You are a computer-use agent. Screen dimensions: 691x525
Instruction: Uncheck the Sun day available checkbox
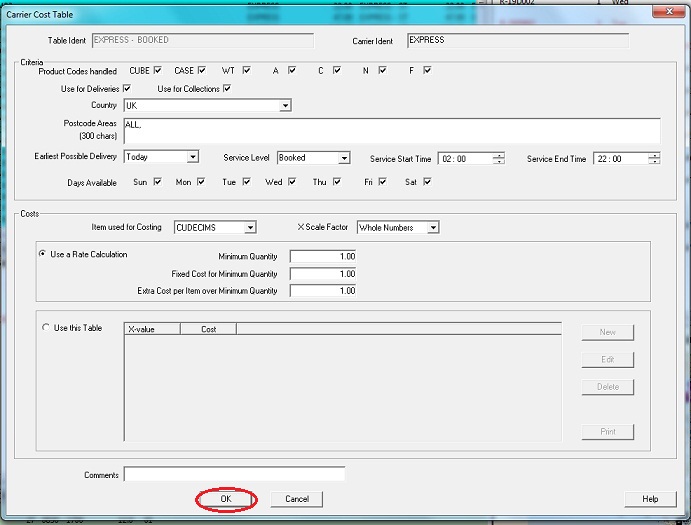157,182
